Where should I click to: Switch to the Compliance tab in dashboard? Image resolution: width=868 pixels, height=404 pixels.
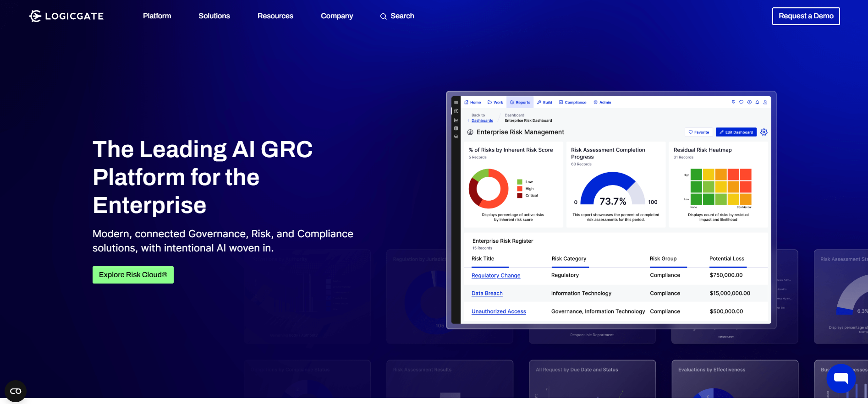573,102
